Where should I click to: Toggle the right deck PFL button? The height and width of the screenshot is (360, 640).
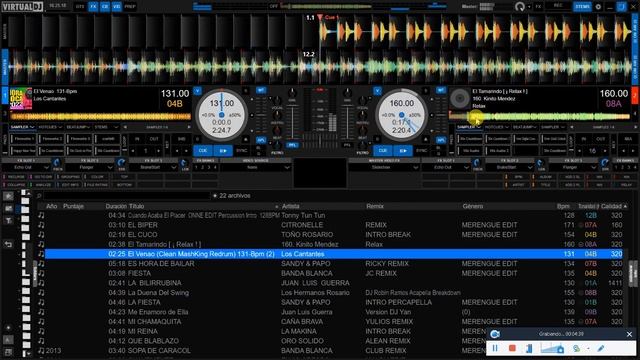pyautogui.click(x=347, y=145)
